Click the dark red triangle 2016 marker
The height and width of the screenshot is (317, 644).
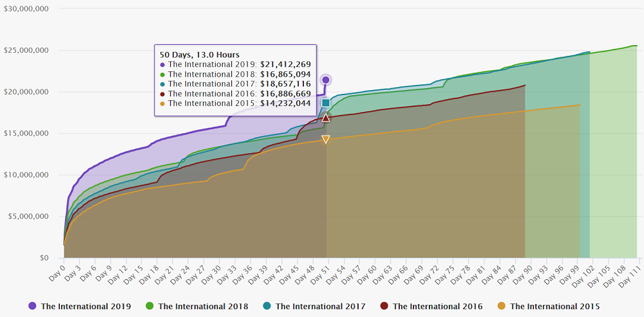pyautogui.click(x=326, y=118)
